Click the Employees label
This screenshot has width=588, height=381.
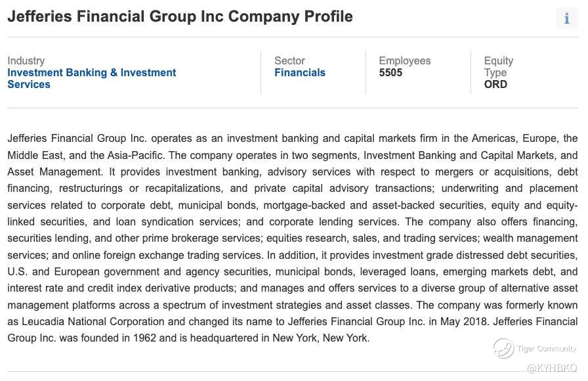coord(404,60)
